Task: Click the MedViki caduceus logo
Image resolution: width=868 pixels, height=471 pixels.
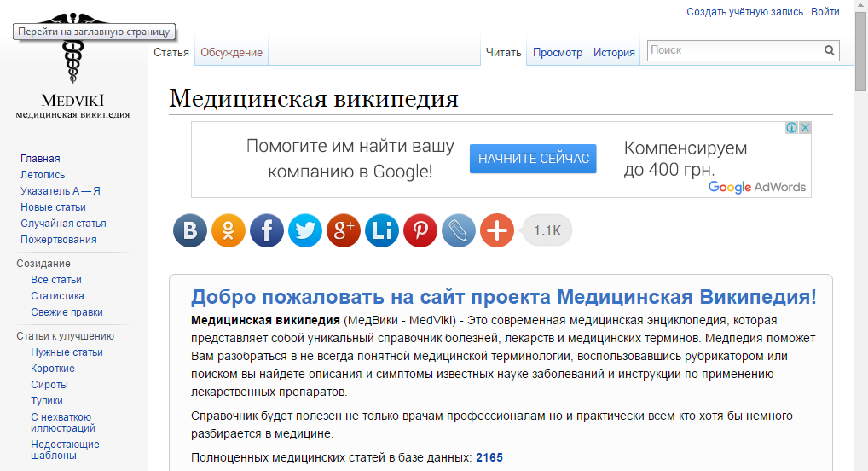Action: [72, 60]
